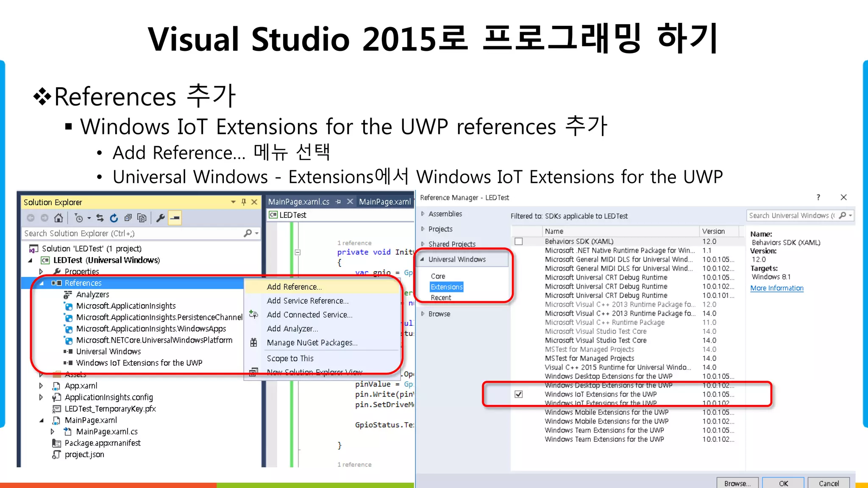Switch to the MainPage.xaml.cs editor tab

point(299,202)
